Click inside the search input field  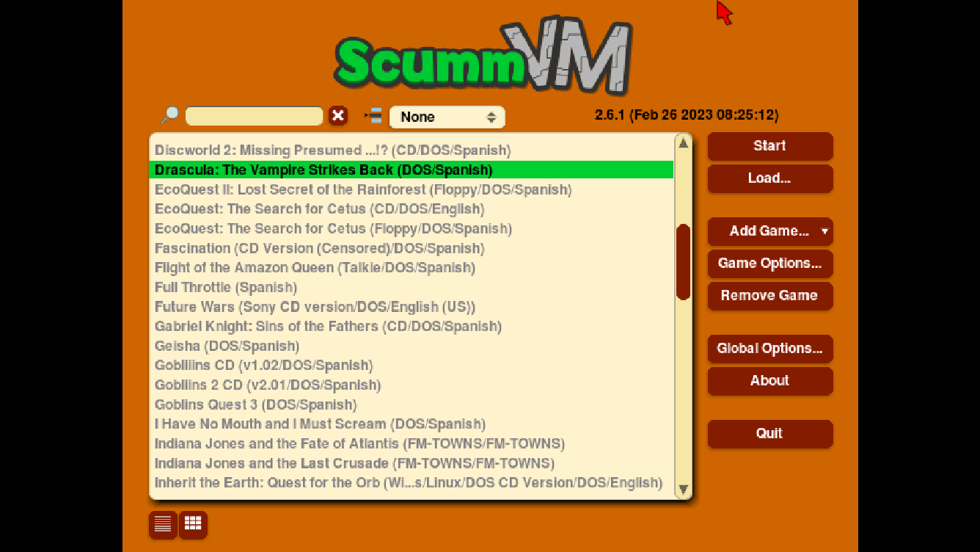click(253, 115)
